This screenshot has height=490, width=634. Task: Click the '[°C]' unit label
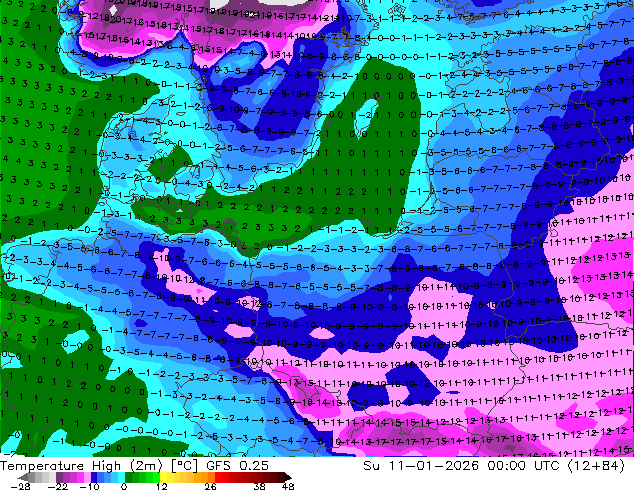[184, 466]
